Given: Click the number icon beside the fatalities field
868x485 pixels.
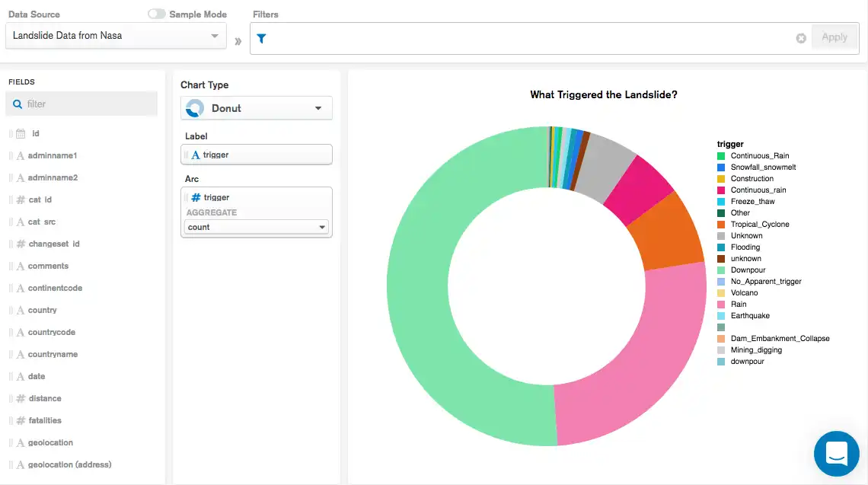Looking at the screenshot, I should click(x=23, y=420).
